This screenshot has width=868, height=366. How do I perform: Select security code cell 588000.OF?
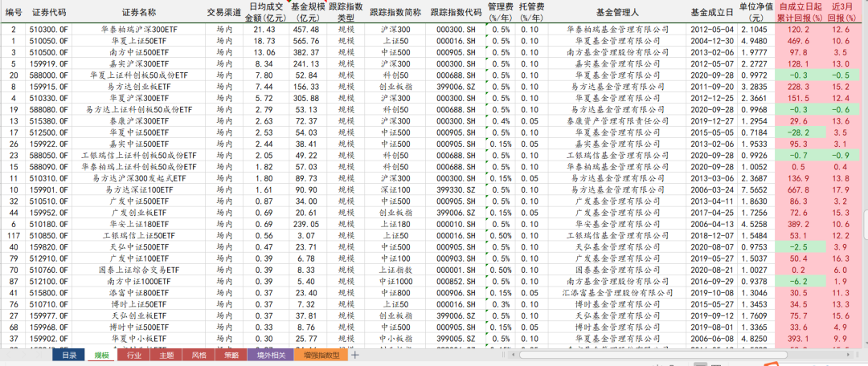coord(49,75)
